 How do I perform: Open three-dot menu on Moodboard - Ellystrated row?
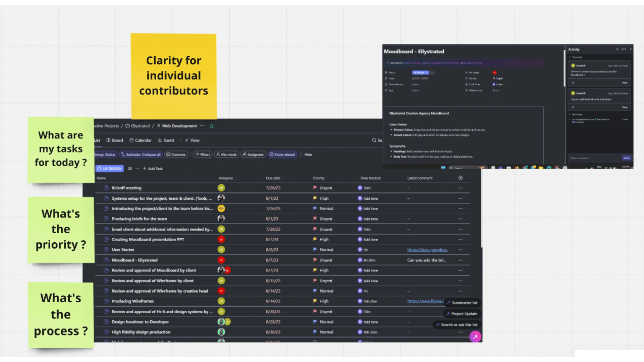[x=461, y=260]
